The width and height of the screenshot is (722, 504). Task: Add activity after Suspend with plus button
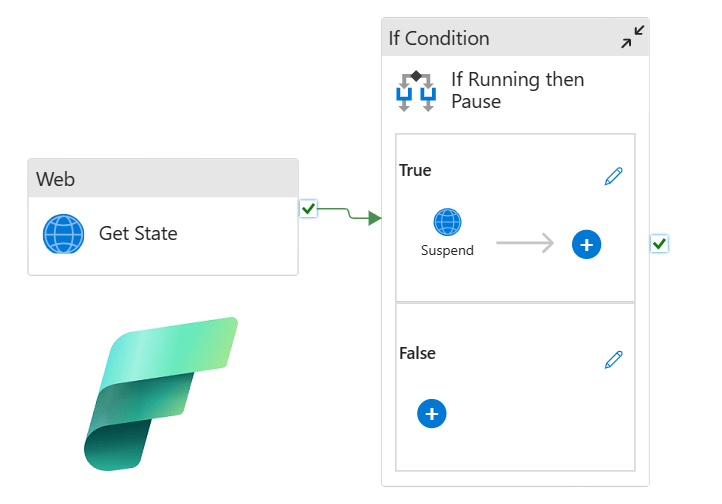[586, 244]
